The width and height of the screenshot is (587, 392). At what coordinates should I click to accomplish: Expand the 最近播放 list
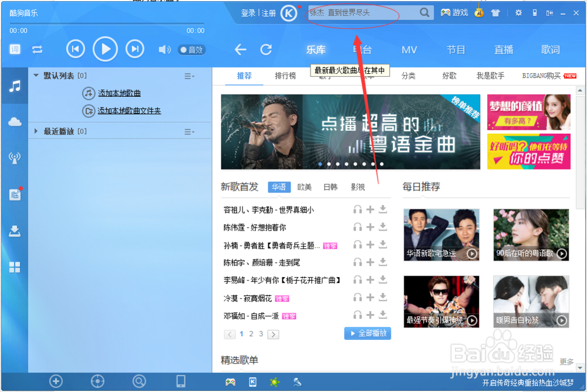click(36, 131)
